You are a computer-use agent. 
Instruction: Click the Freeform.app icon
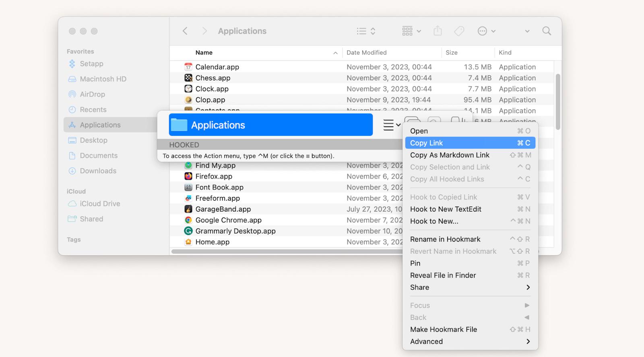click(x=188, y=198)
